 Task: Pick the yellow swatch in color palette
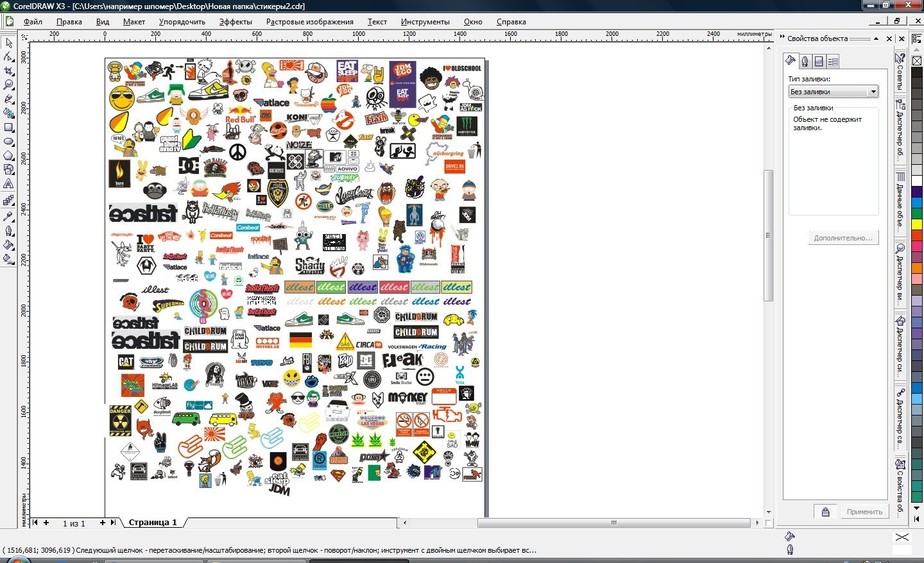(x=917, y=224)
